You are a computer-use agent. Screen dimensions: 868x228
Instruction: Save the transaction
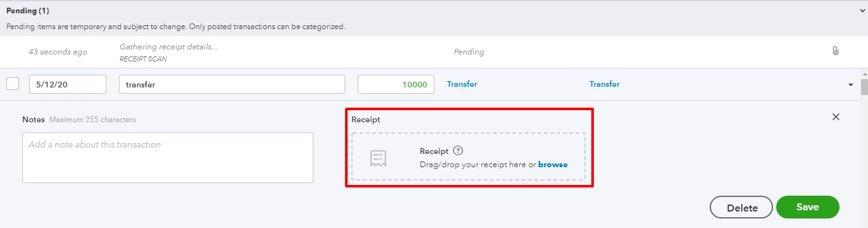click(x=808, y=207)
